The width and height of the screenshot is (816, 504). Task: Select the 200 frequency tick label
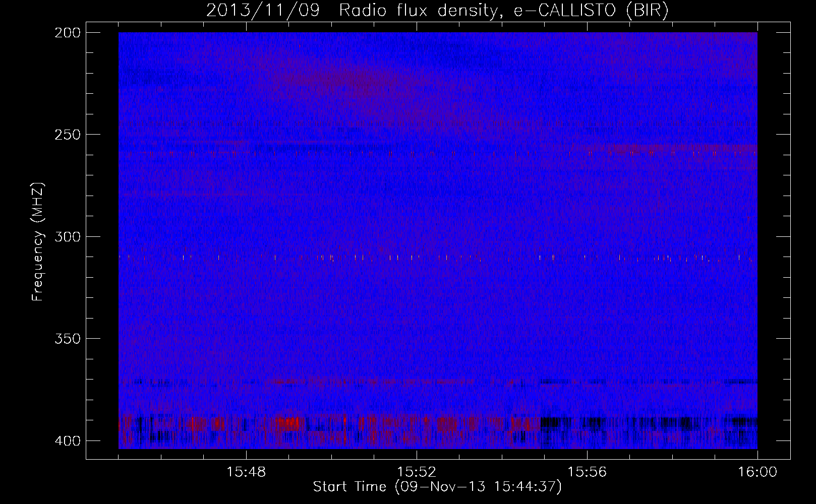point(68,33)
